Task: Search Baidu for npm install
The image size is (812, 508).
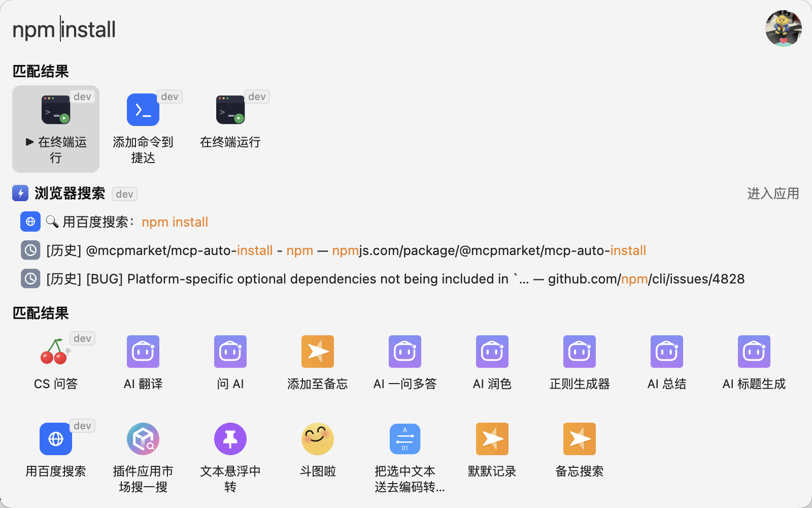Action: tap(406, 222)
